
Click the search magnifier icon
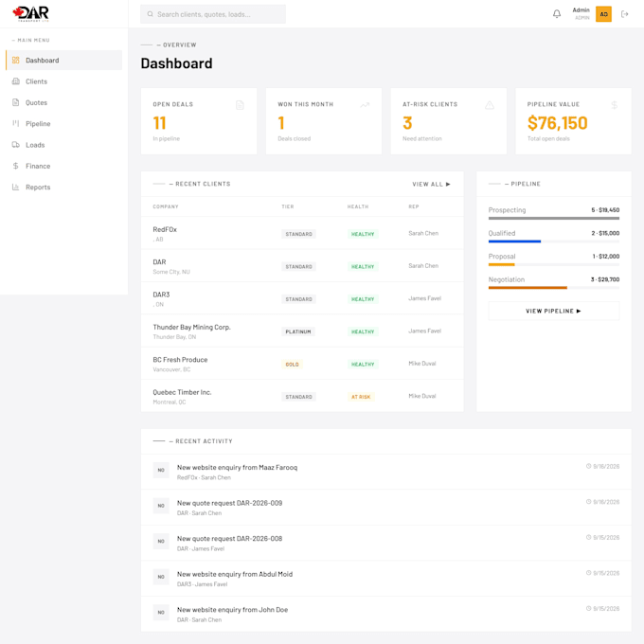(151, 14)
